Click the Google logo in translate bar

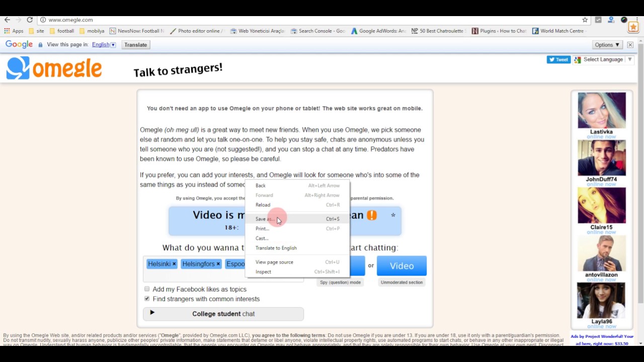(19, 44)
